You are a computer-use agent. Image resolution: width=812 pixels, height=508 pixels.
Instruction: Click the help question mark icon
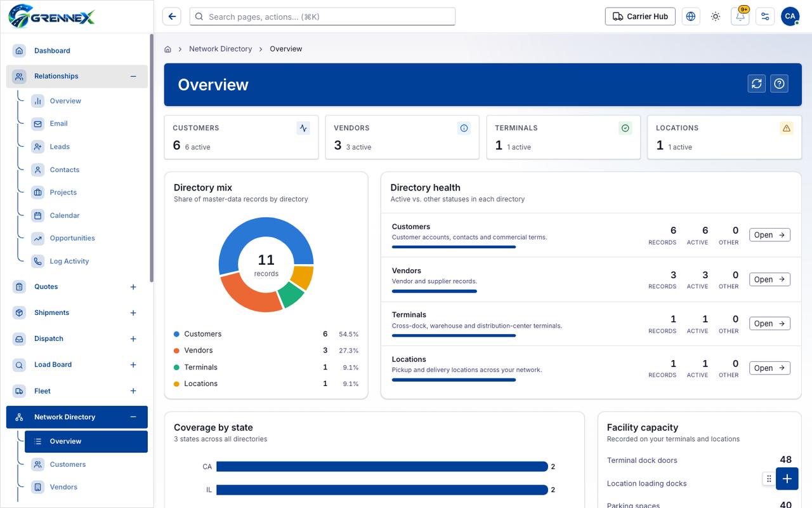coord(780,83)
